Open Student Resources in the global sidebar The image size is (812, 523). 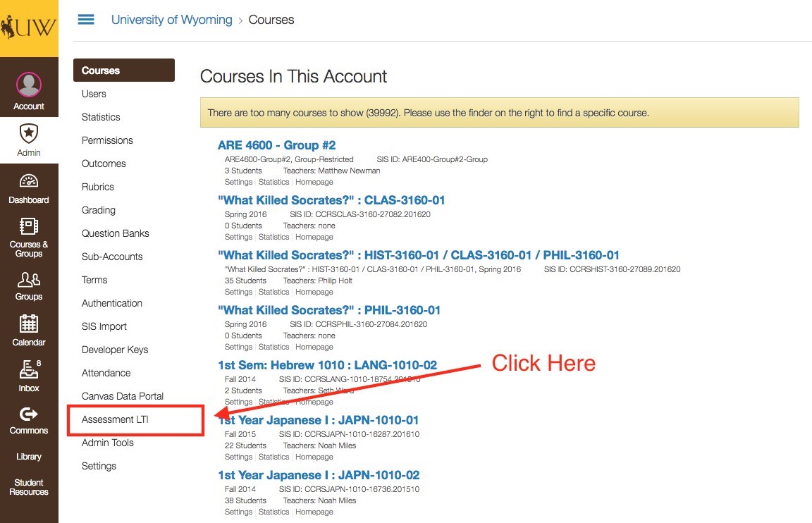pyautogui.click(x=29, y=487)
